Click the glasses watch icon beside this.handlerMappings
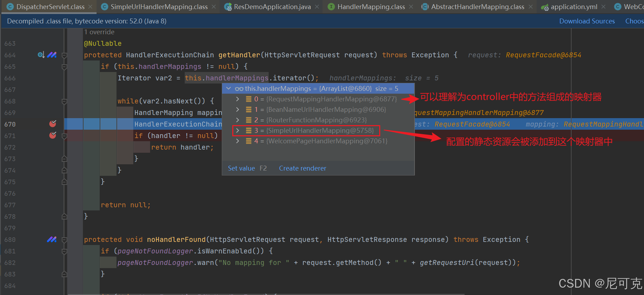 click(x=239, y=89)
